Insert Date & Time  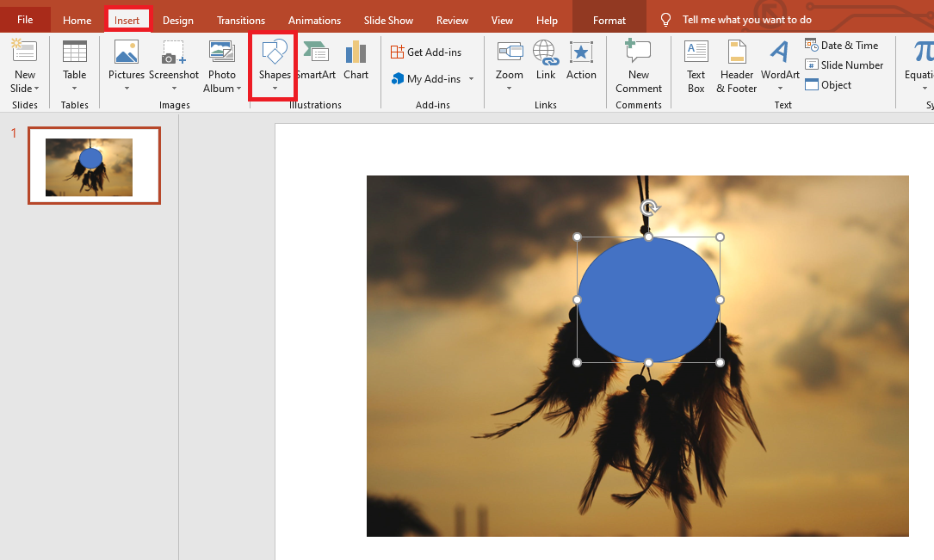[842, 45]
